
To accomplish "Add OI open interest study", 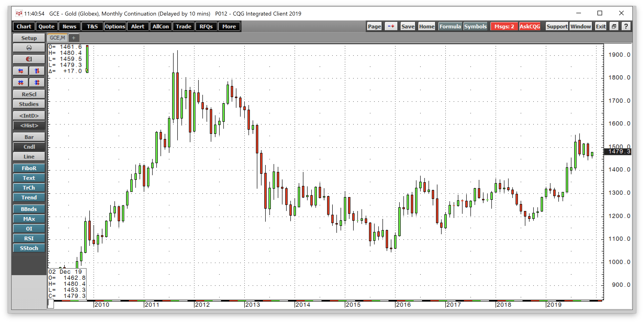I will (x=29, y=229).
